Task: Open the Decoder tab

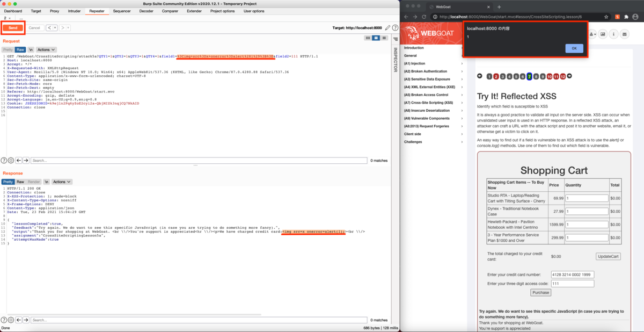Action: pos(147,11)
